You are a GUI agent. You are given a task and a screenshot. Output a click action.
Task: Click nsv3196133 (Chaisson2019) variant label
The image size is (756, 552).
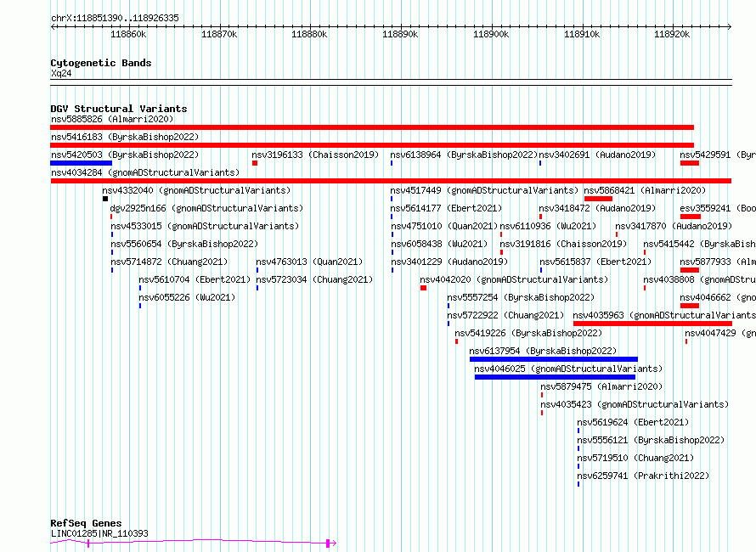pos(315,155)
